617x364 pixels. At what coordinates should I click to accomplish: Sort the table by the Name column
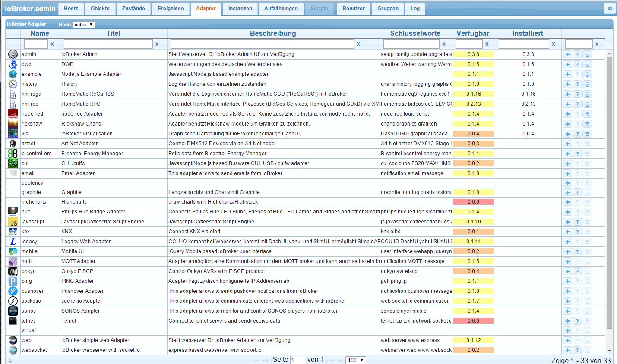[40, 33]
